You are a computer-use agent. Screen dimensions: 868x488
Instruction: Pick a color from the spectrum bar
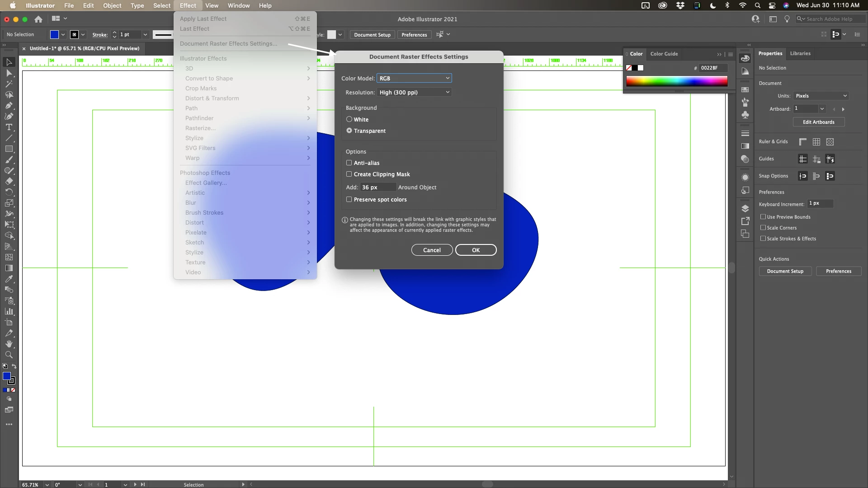click(676, 81)
